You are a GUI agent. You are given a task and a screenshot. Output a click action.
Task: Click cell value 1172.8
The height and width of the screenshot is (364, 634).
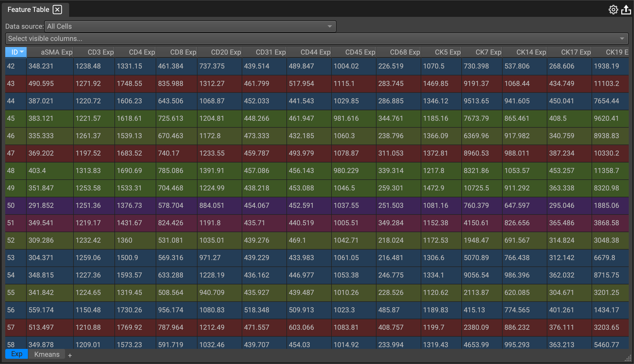coord(210,136)
